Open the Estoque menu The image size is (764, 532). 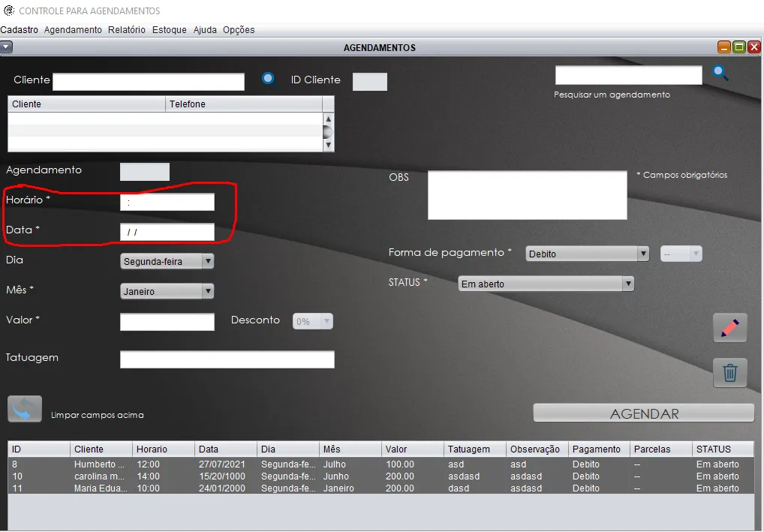click(x=169, y=30)
